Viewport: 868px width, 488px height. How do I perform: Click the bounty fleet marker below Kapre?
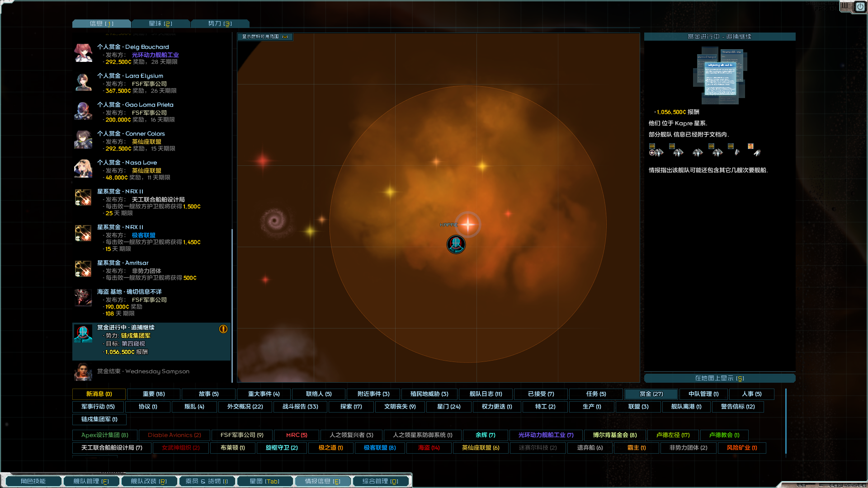456,244
